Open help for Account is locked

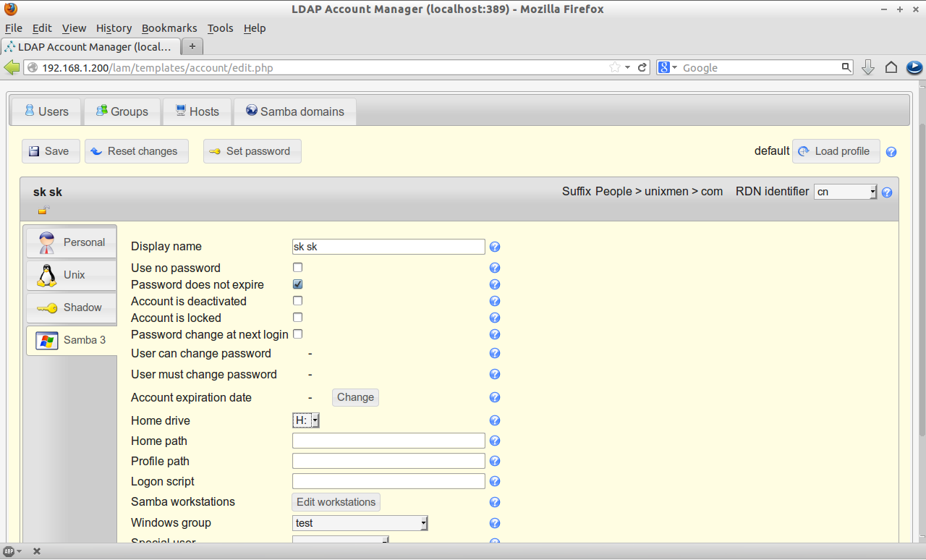[x=495, y=318]
